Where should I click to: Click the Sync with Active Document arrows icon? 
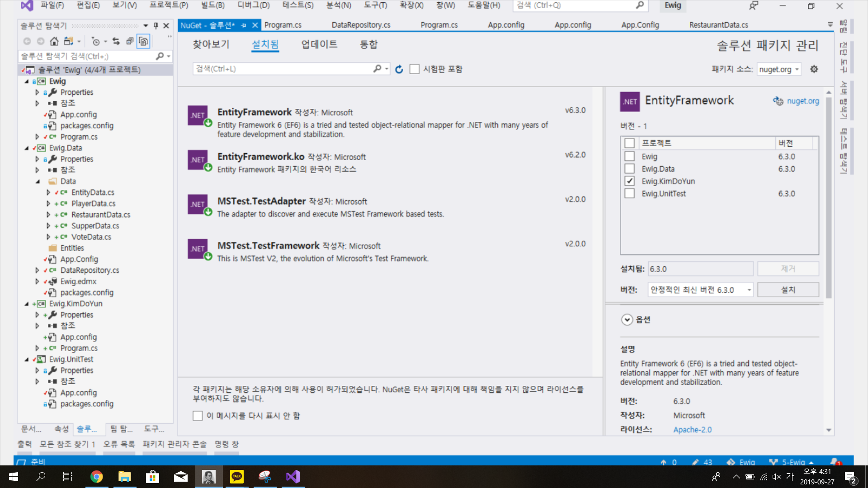pos(116,42)
